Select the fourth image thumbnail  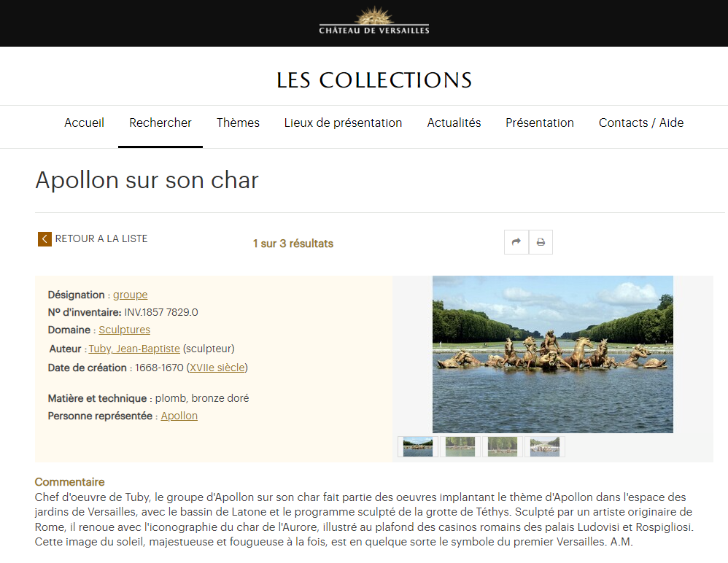pyautogui.click(x=545, y=446)
